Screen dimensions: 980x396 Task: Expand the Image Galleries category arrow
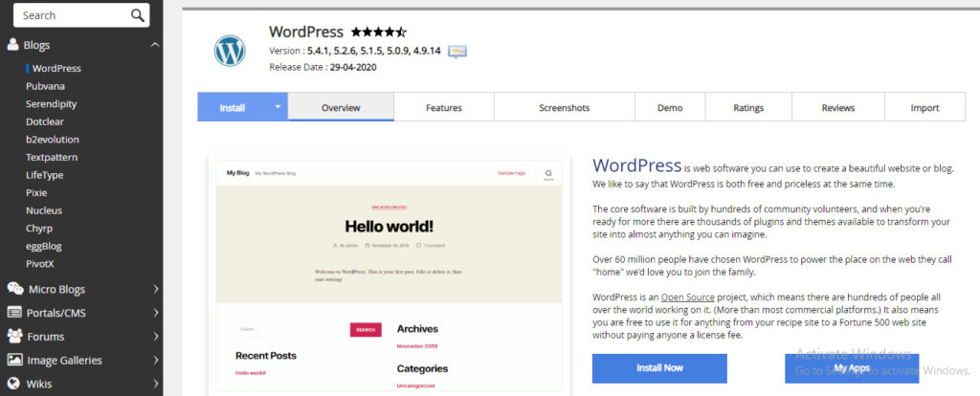coord(156,361)
